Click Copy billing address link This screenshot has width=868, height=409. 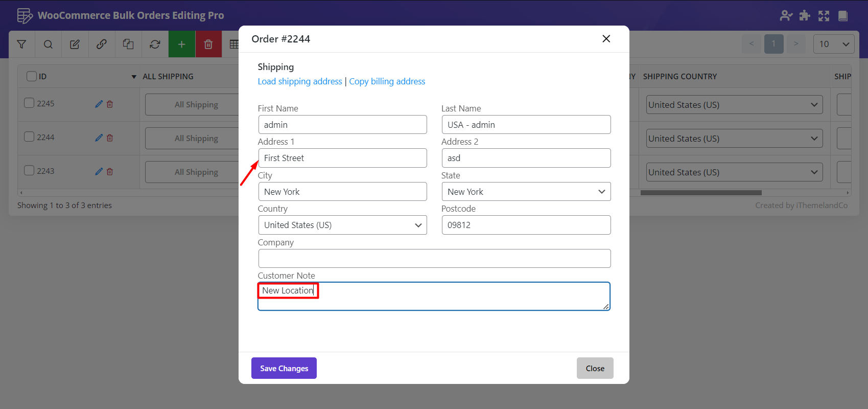[x=387, y=81]
